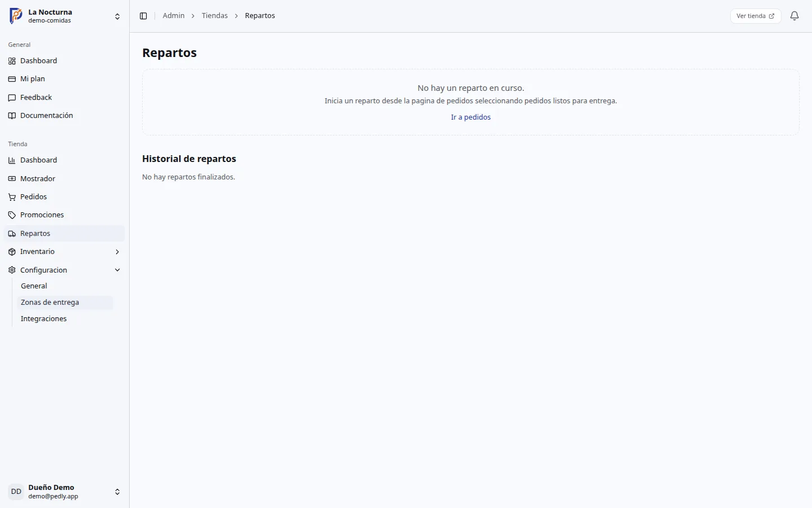Select Repartos in the sidebar
Screen dimensions: 812x508
tap(64, 234)
